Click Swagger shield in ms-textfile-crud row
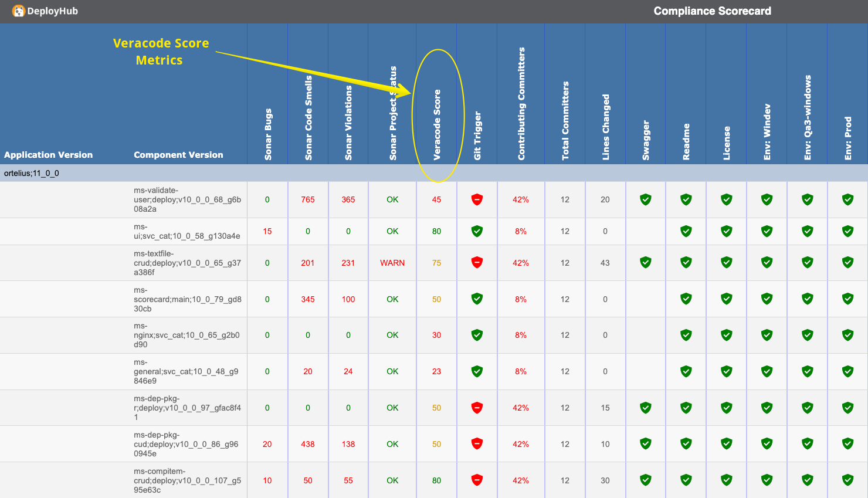This screenshot has height=498, width=868. pyautogui.click(x=646, y=263)
